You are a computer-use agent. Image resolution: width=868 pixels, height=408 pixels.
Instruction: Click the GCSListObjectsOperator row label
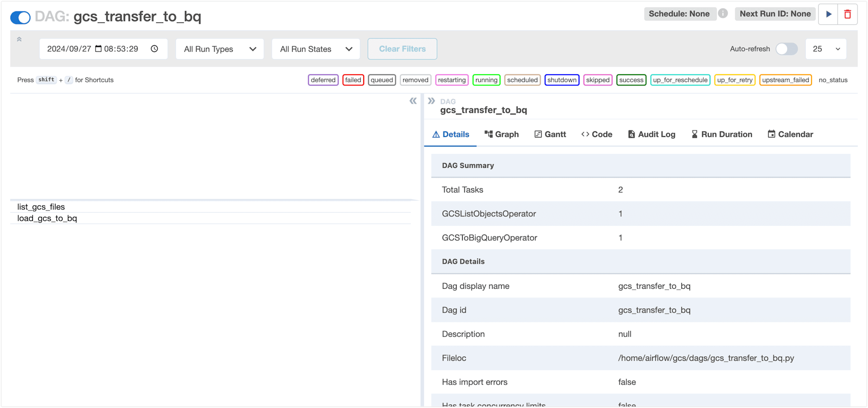point(489,214)
